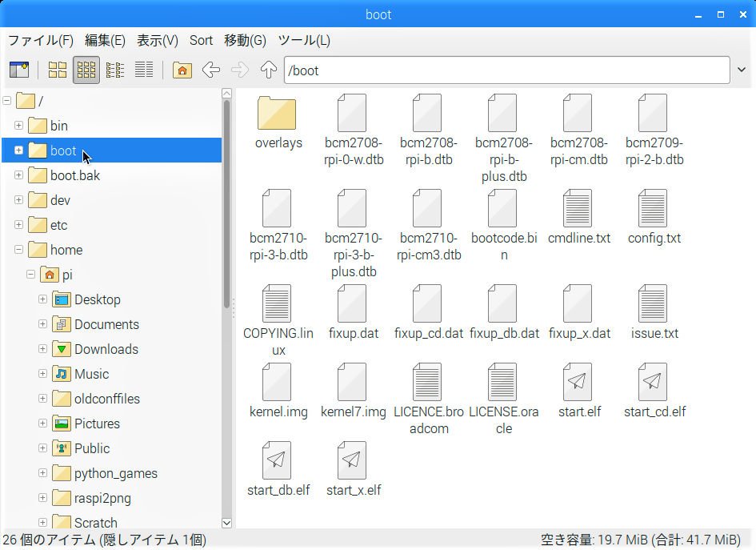
Task: Select COPYING.linux file
Action: click(277, 303)
